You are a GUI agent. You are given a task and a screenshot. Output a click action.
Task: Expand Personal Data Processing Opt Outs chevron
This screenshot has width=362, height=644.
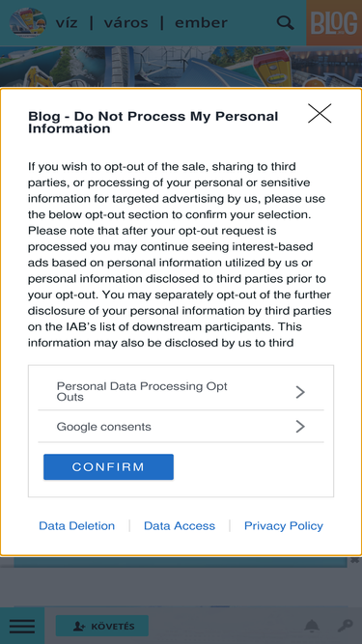point(300,392)
